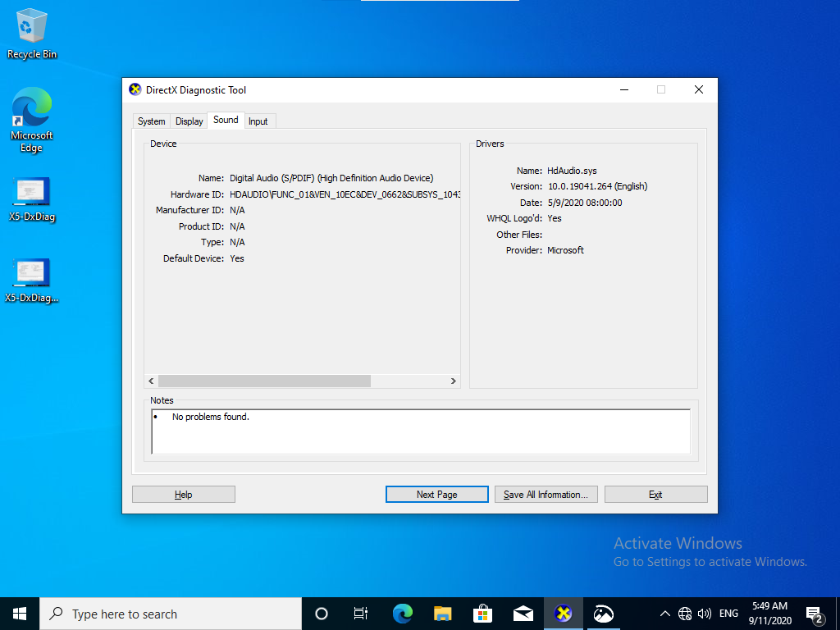The image size is (840, 630).
Task: Click the Exit button
Action: tap(655, 495)
